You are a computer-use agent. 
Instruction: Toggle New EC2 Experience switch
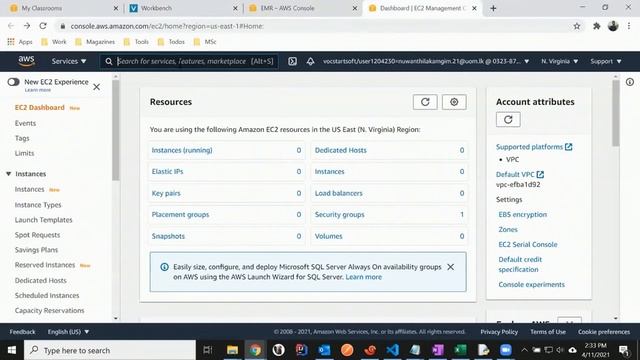13,82
